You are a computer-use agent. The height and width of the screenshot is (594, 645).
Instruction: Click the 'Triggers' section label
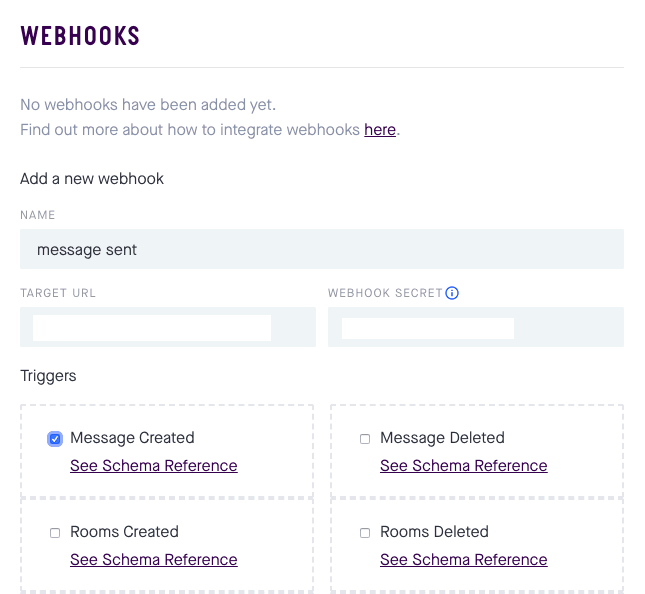pos(48,376)
